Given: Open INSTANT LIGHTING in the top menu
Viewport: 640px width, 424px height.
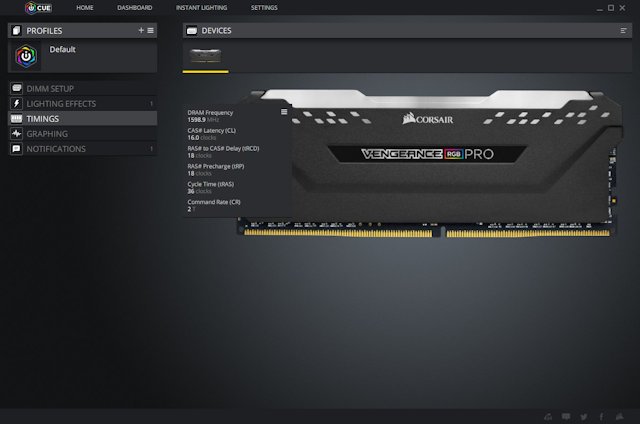Looking at the screenshot, I should 201,8.
